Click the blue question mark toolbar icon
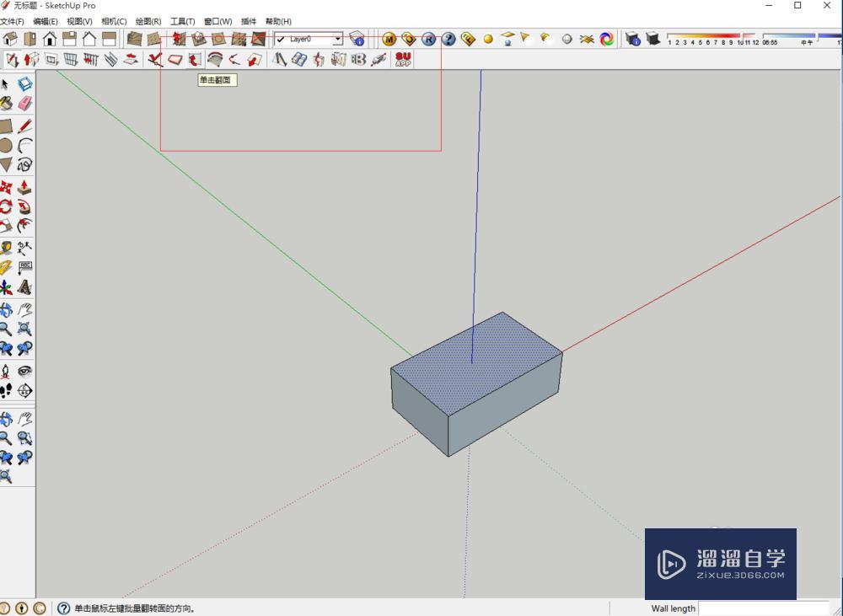843x616 pixels. coord(448,40)
